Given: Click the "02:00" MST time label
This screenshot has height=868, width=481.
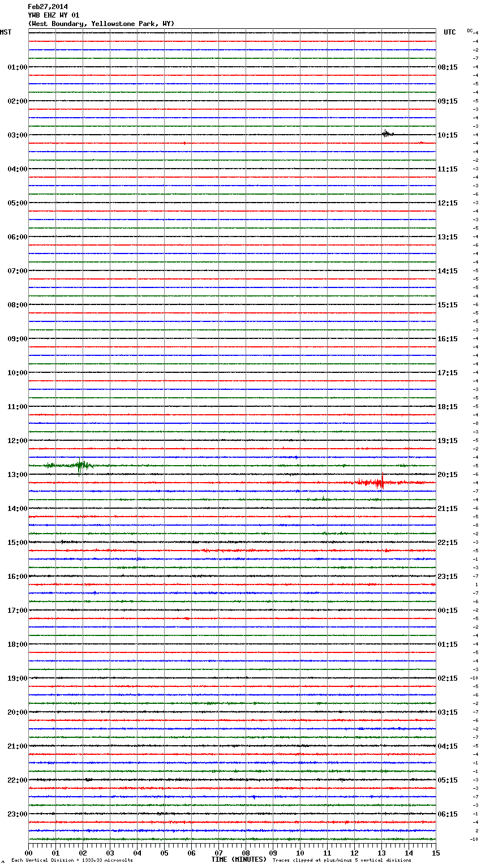Looking at the screenshot, I should (x=18, y=101).
